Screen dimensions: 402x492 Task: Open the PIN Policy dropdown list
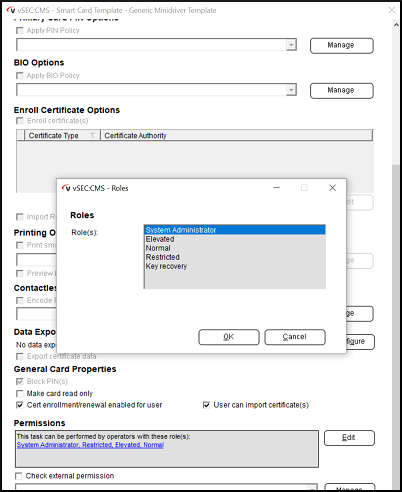click(x=291, y=45)
